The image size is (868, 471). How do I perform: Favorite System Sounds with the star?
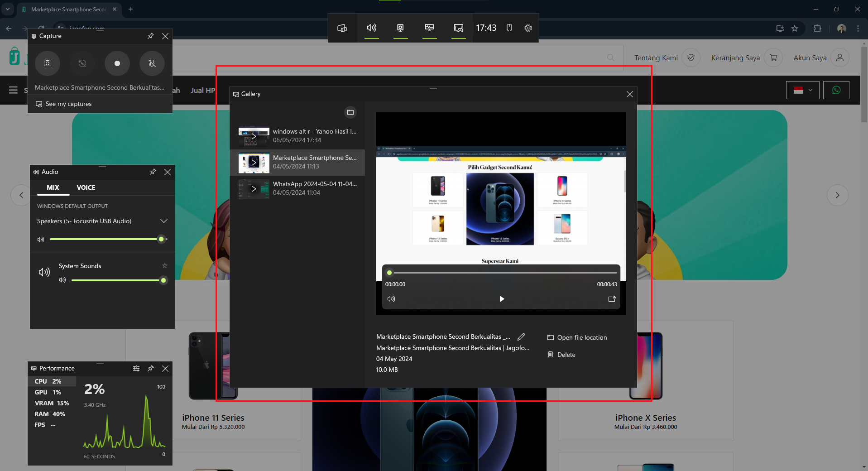click(165, 266)
